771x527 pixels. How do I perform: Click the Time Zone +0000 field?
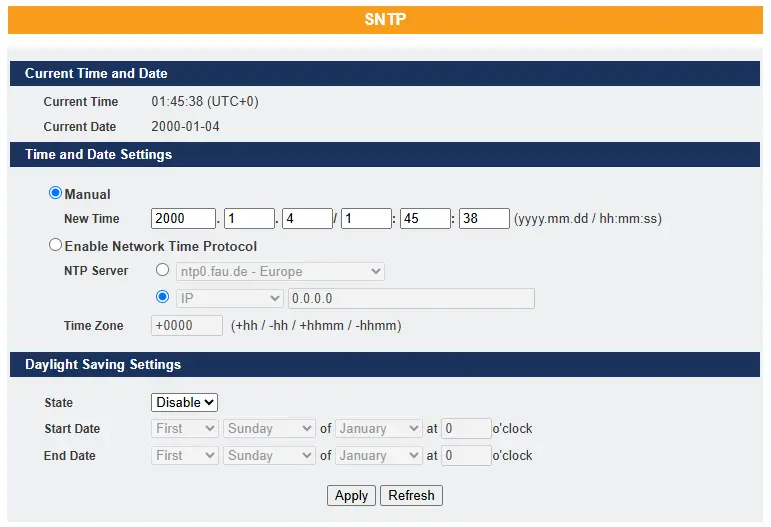click(187, 325)
